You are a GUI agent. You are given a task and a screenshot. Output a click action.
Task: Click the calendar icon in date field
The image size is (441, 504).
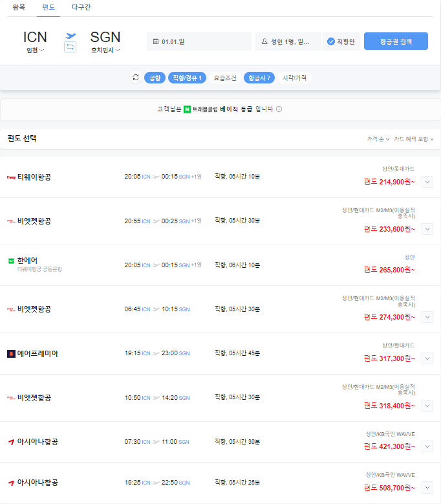[x=156, y=41]
